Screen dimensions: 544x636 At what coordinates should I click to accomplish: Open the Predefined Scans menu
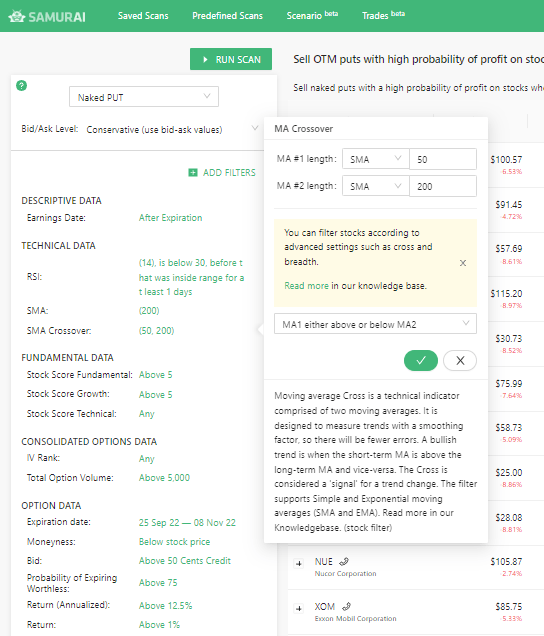(x=227, y=16)
